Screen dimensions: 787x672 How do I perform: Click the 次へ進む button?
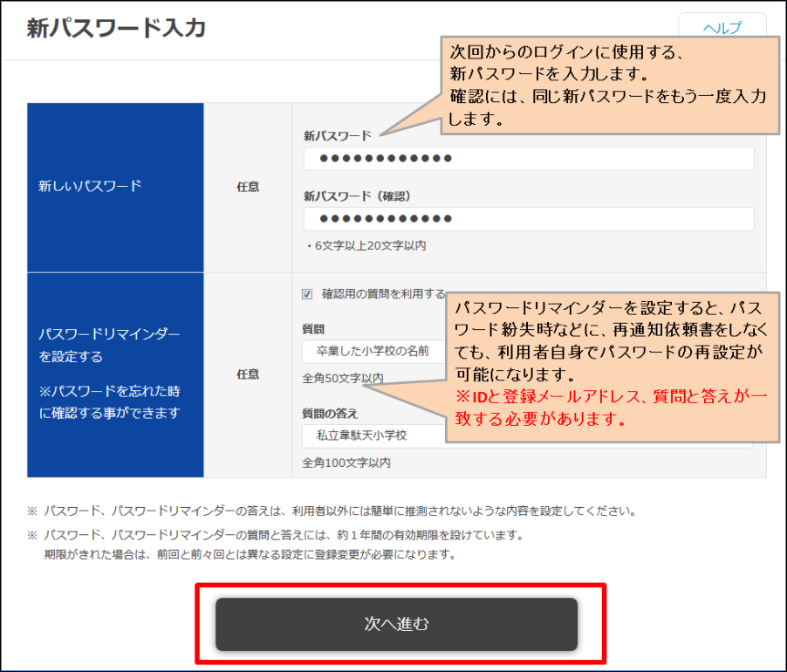[397, 624]
